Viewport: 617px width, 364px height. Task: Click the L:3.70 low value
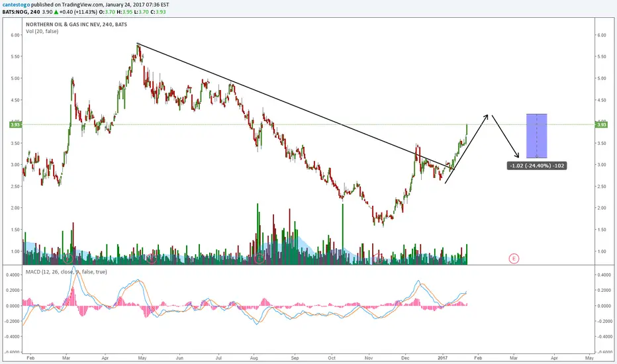(141, 12)
